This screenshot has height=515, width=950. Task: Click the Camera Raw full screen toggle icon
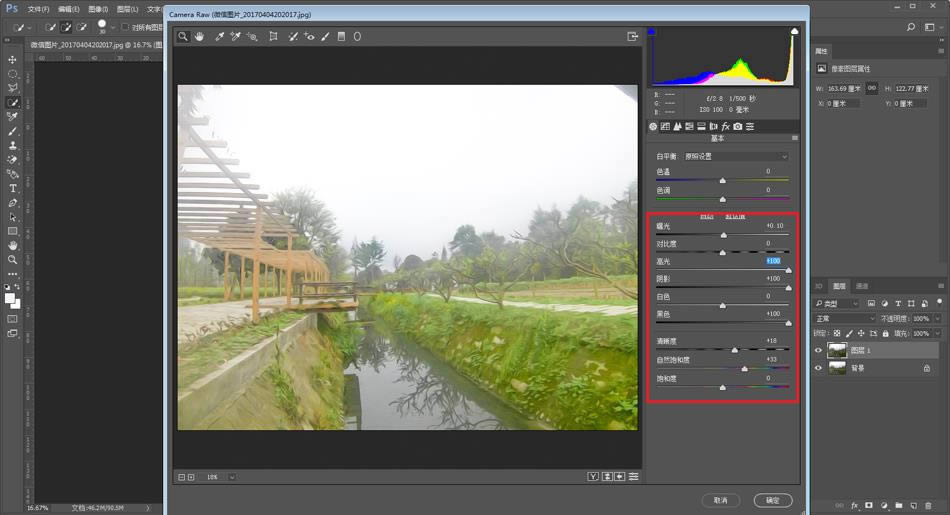coord(632,37)
